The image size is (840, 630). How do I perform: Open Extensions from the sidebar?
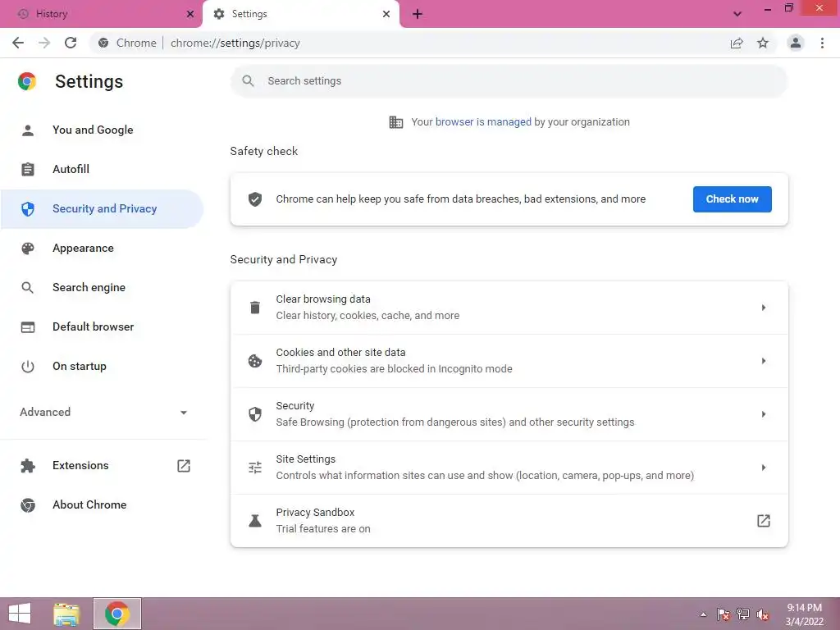[x=102, y=466]
